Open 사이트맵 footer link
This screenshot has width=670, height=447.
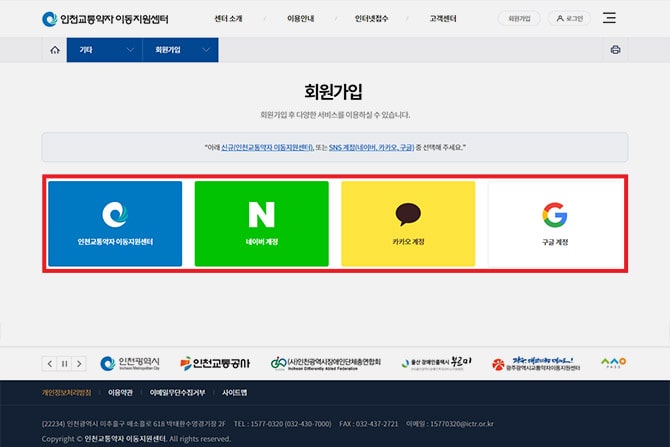point(234,393)
